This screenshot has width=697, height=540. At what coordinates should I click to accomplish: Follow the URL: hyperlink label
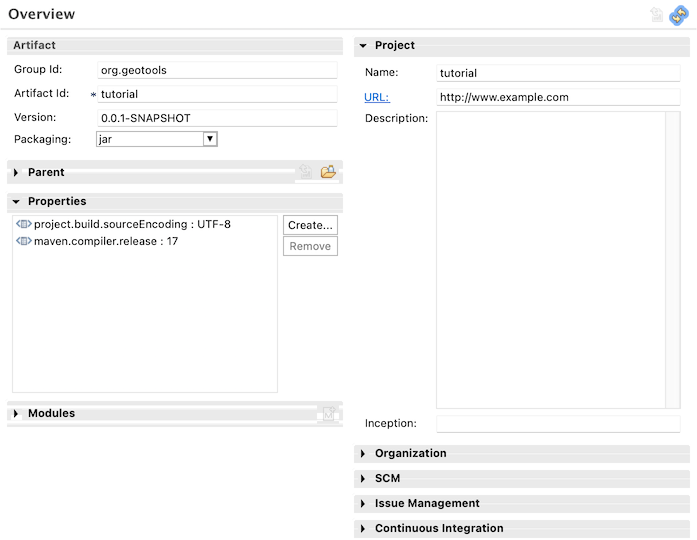pos(377,97)
